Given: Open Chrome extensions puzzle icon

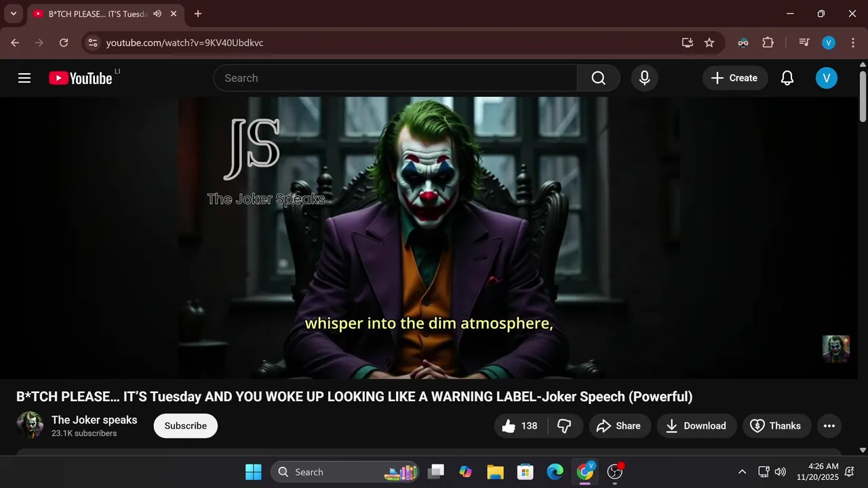Looking at the screenshot, I should click(x=768, y=43).
